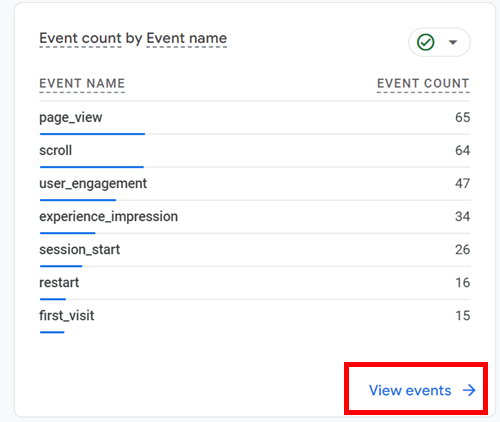
Task: Click the count 16 for restart
Action: (x=463, y=283)
